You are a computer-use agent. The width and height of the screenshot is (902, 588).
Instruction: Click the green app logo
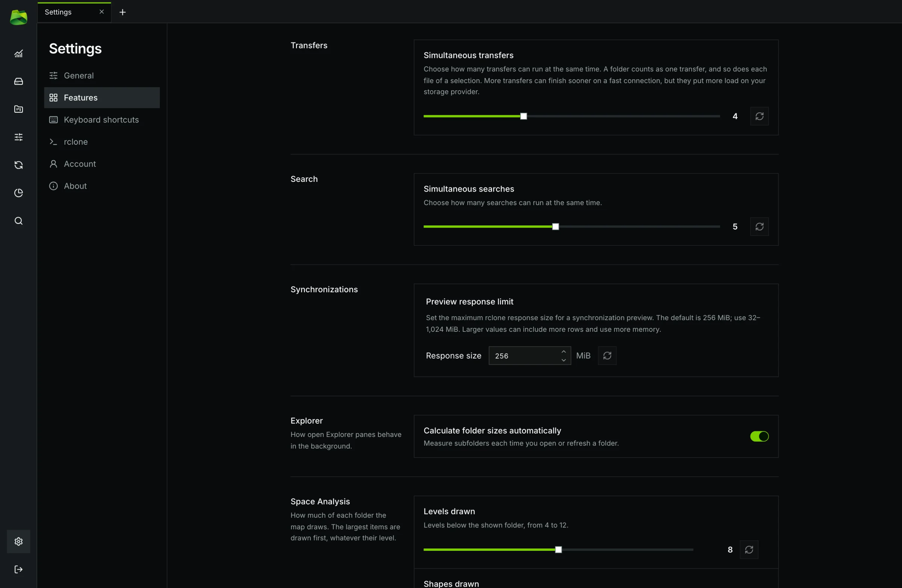click(x=18, y=17)
